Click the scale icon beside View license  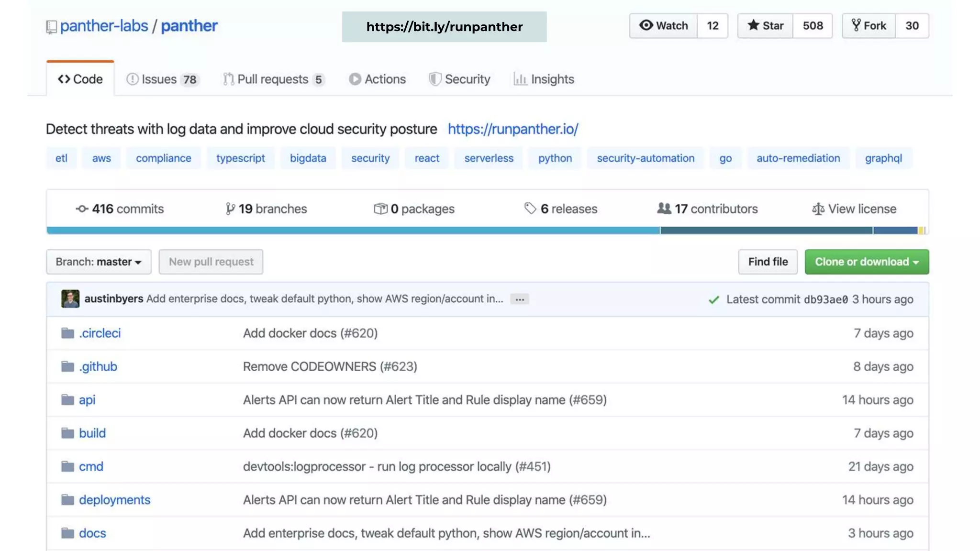pos(818,209)
